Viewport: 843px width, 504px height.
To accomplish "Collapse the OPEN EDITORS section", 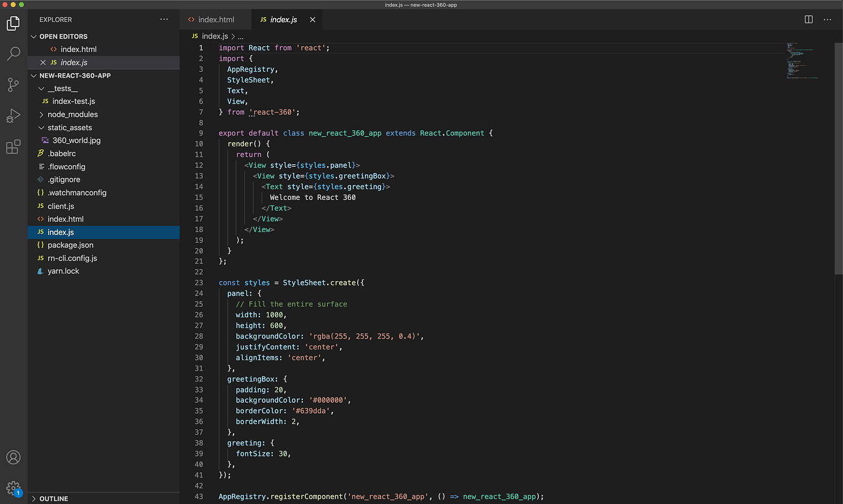I will pyautogui.click(x=63, y=37).
